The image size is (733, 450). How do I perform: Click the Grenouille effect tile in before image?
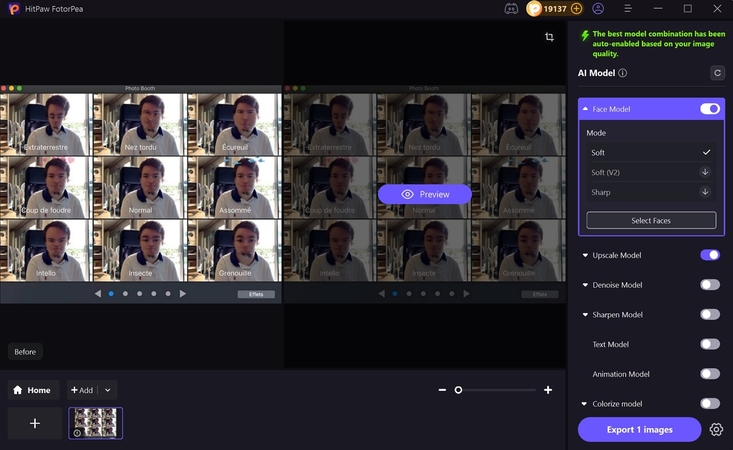(x=234, y=250)
